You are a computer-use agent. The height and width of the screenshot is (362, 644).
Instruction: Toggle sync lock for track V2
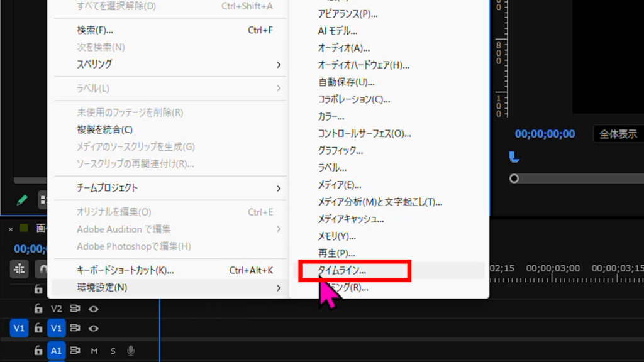[75, 309]
